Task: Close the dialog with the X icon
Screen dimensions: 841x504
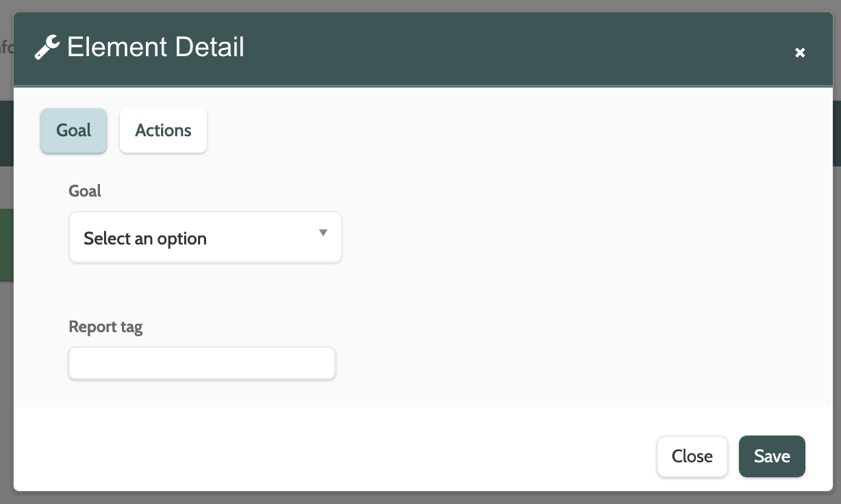Action: [799, 53]
